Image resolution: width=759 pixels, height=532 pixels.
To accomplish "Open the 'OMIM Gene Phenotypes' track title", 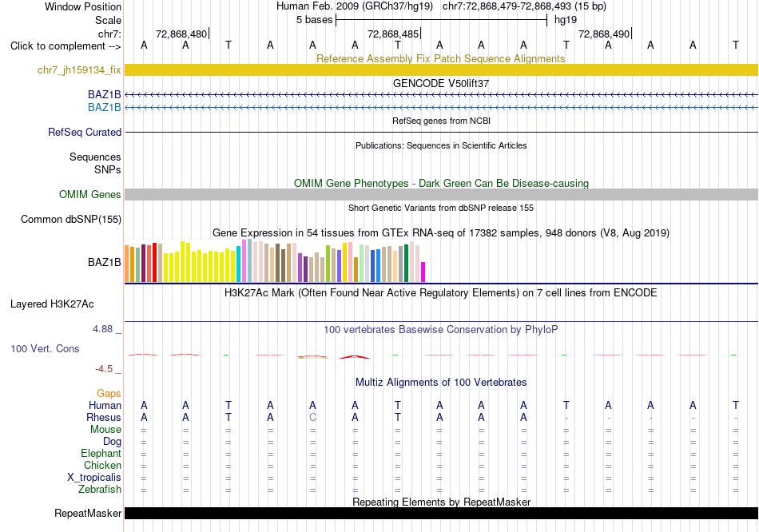I will (441, 184).
